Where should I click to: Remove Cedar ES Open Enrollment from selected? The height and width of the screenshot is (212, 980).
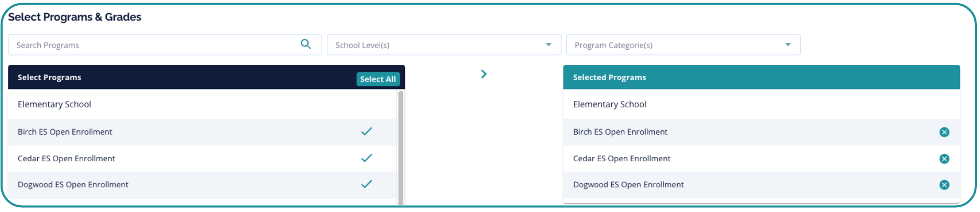(x=944, y=159)
